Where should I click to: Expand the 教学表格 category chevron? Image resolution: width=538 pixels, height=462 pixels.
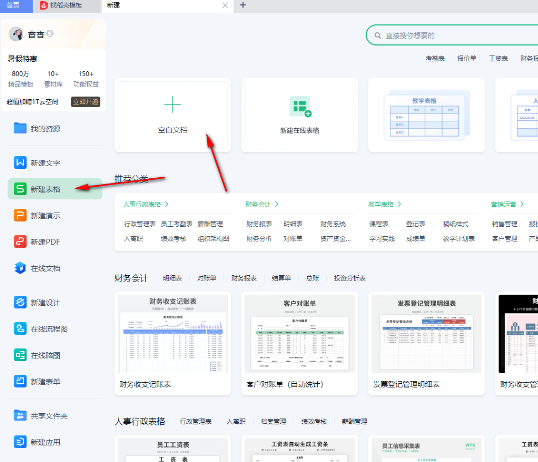[399, 204]
